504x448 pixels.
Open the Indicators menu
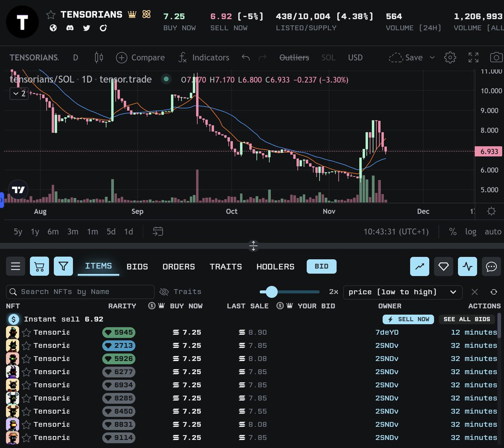click(x=204, y=58)
